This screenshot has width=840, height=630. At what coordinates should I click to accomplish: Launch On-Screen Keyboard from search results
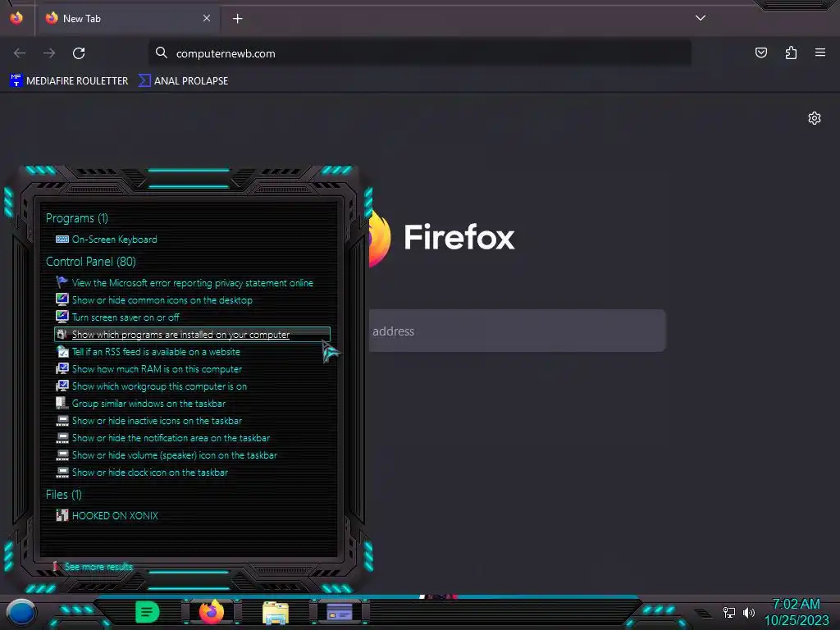pos(114,240)
